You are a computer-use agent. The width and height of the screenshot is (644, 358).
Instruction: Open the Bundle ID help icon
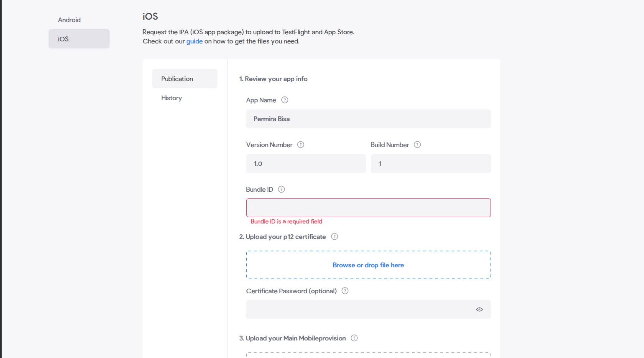click(x=281, y=189)
